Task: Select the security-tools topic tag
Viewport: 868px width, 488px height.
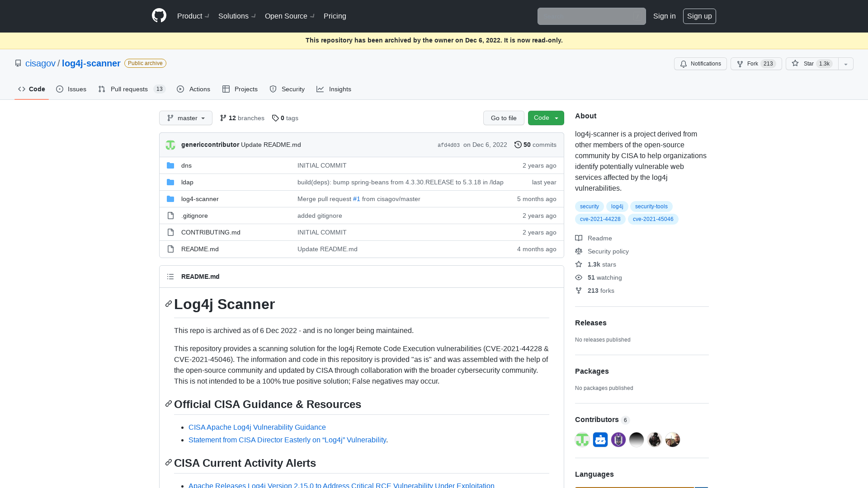Action: point(651,206)
